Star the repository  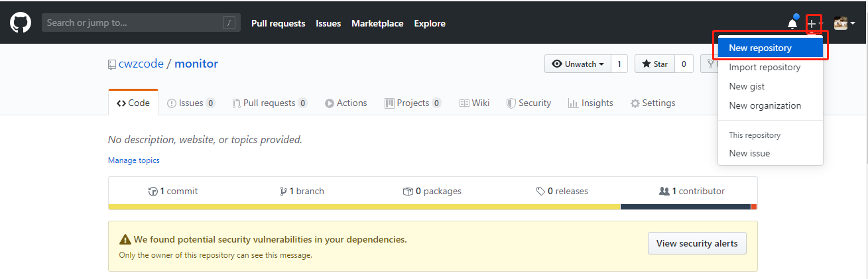point(655,64)
